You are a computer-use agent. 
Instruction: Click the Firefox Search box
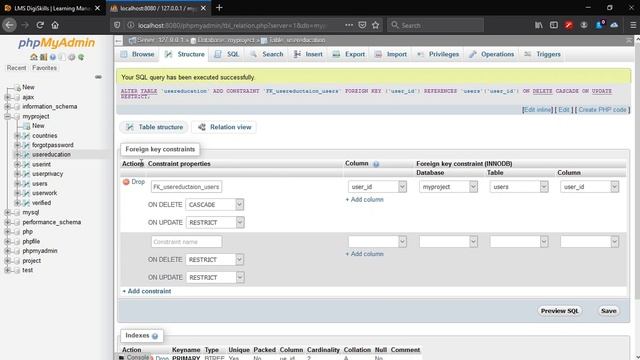[436, 25]
